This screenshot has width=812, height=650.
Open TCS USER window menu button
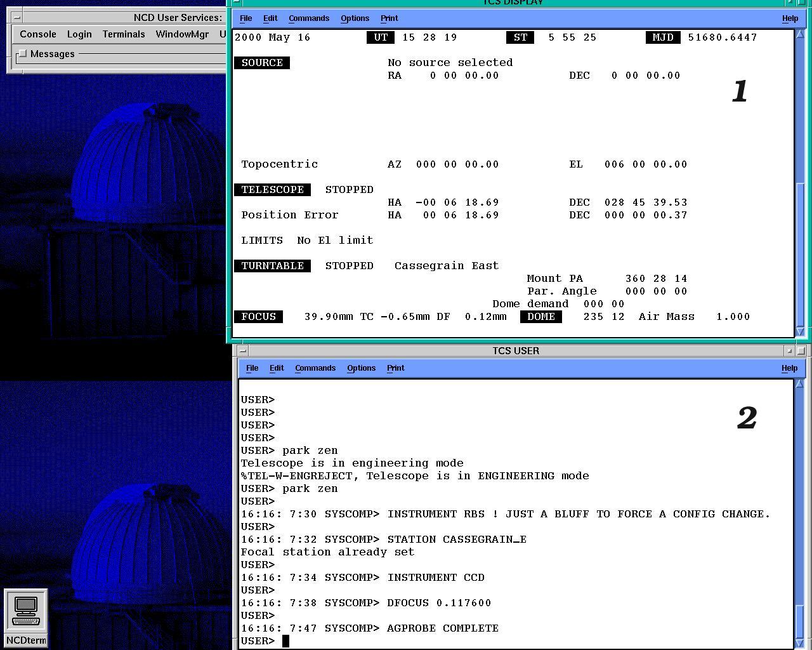point(242,350)
